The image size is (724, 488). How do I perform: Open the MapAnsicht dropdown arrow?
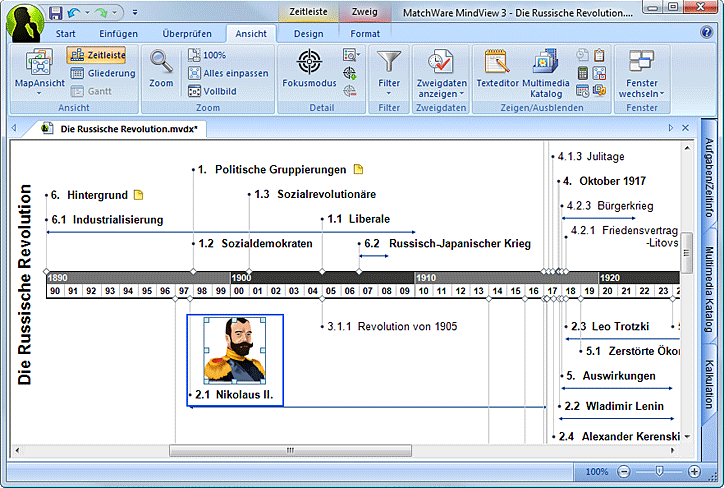click(x=39, y=93)
